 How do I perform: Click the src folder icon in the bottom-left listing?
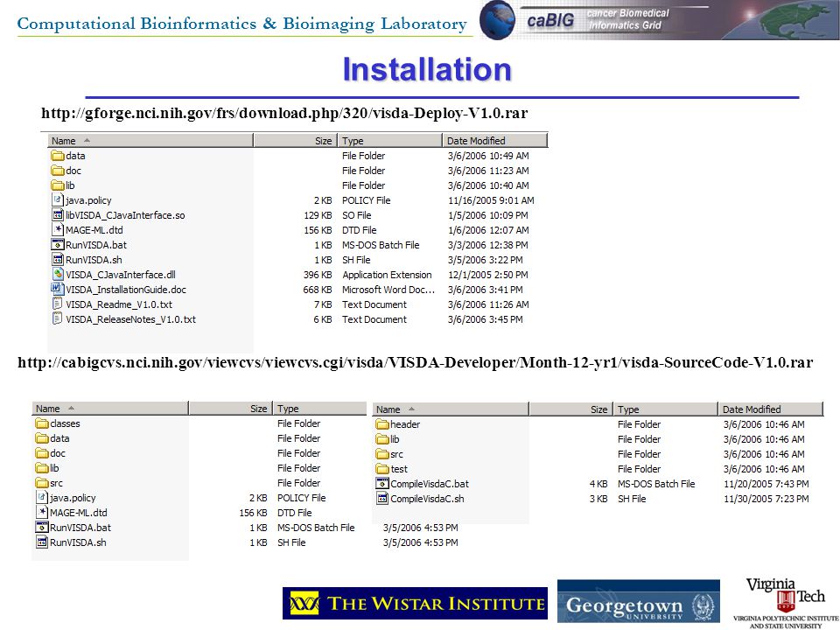pyautogui.click(x=42, y=483)
